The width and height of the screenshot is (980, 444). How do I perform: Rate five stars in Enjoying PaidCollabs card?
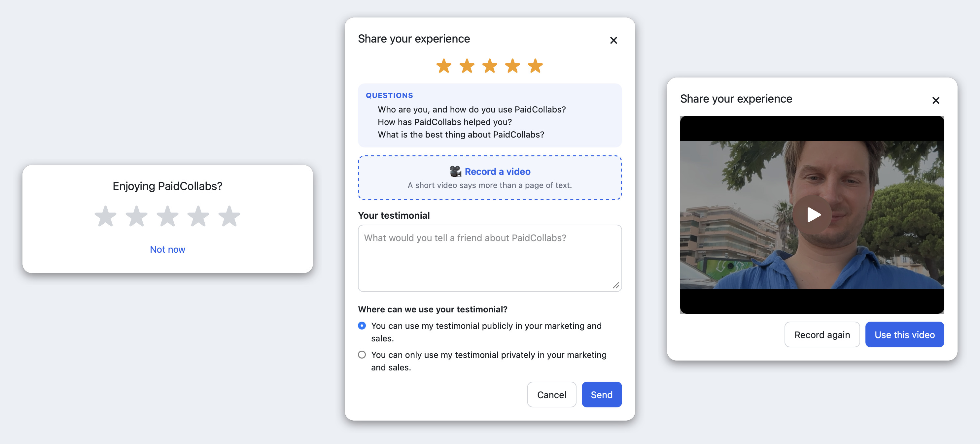tap(229, 216)
